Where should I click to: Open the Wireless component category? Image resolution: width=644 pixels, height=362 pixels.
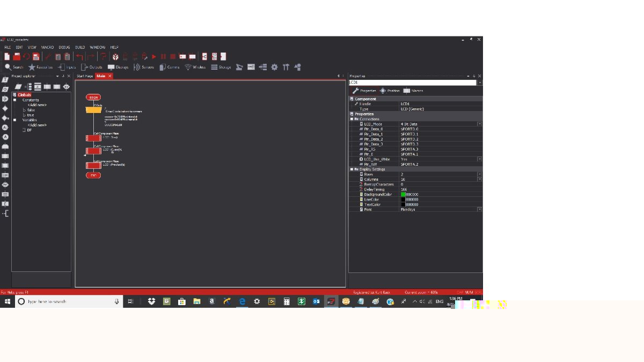[195, 67]
